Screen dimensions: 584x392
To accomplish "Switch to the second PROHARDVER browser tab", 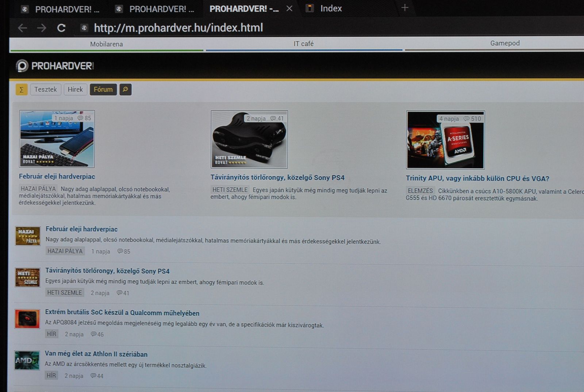I will pos(155,9).
